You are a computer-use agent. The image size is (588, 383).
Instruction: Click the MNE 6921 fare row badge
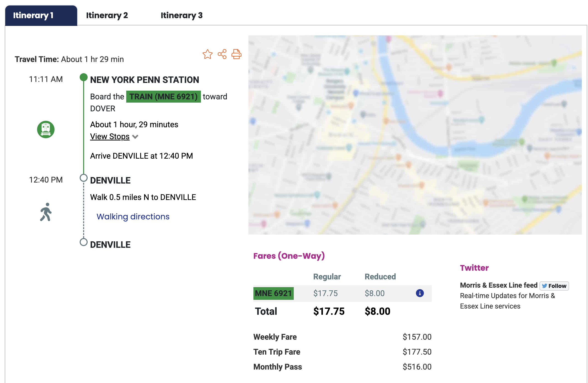pyautogui.click(x=273, y=293)
